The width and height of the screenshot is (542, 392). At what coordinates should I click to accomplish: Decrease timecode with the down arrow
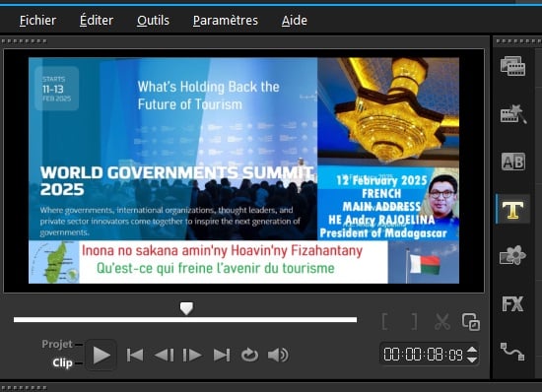472,359
